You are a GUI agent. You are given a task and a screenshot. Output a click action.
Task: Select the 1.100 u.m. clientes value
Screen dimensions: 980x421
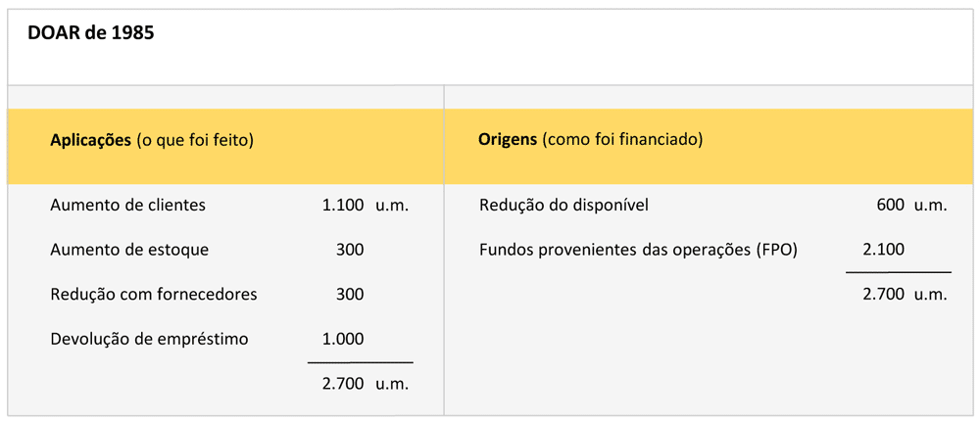365,206
